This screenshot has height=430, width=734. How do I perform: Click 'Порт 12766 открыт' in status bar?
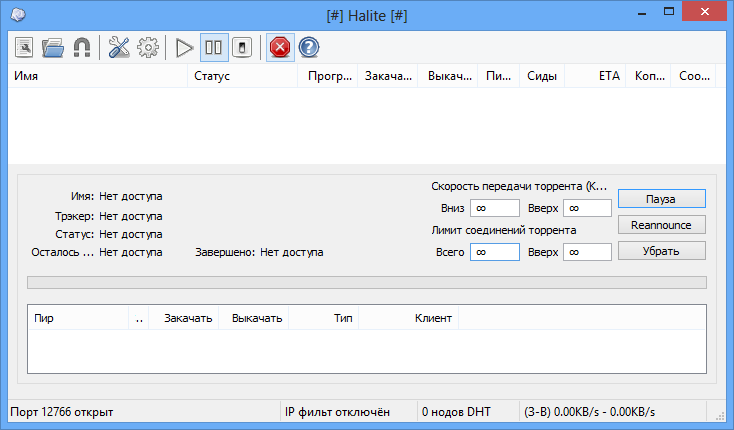tap(62, 412)
